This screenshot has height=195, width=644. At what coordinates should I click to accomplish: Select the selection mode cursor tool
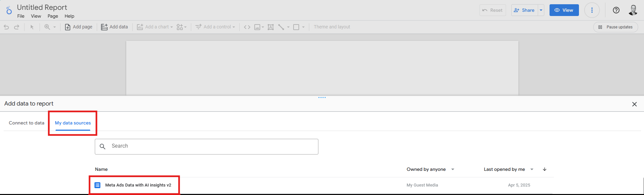[32, 27]
